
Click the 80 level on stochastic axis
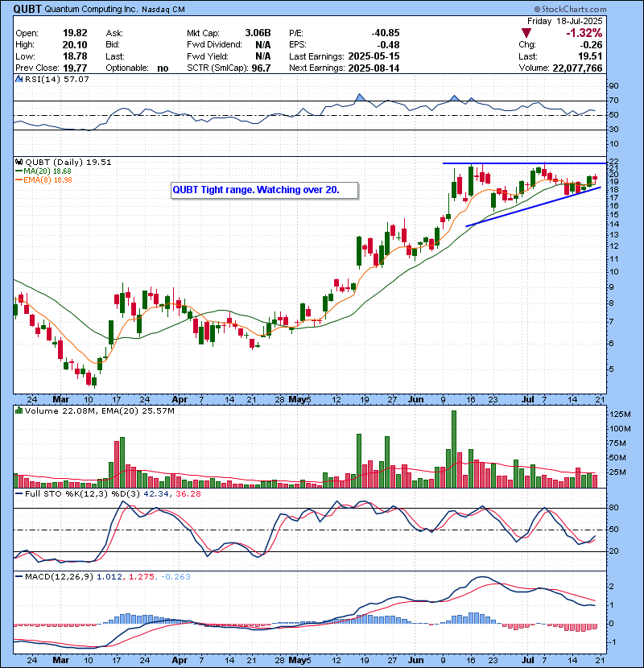[x=614, y=507]
